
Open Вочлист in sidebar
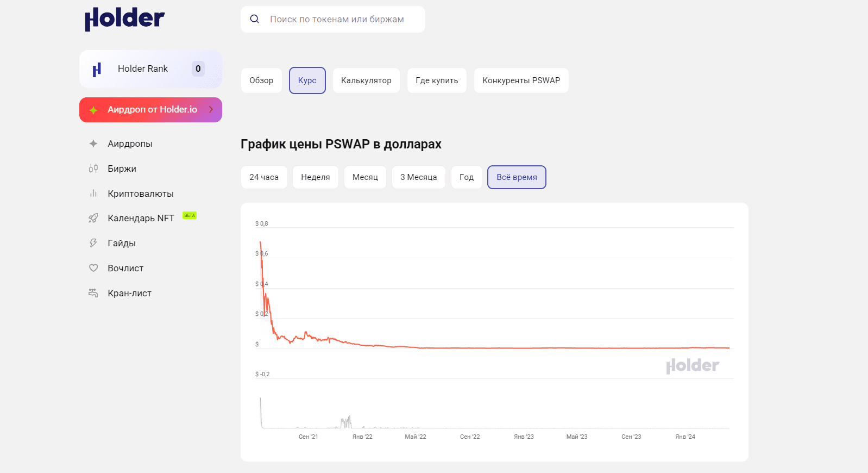tap(125, 268)
